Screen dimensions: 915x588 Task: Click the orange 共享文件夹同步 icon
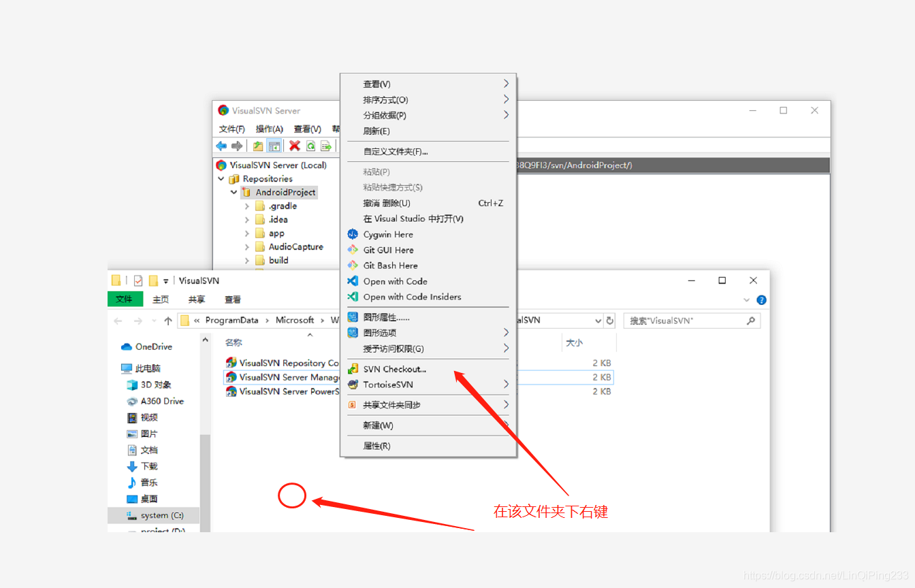click(x=353, y=405)
